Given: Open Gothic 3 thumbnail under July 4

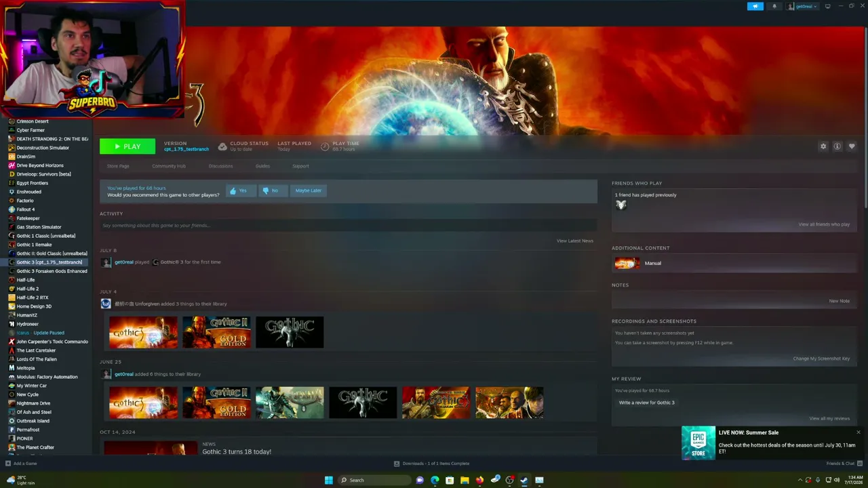Looking at the screenshot, I should pos(143,332).
